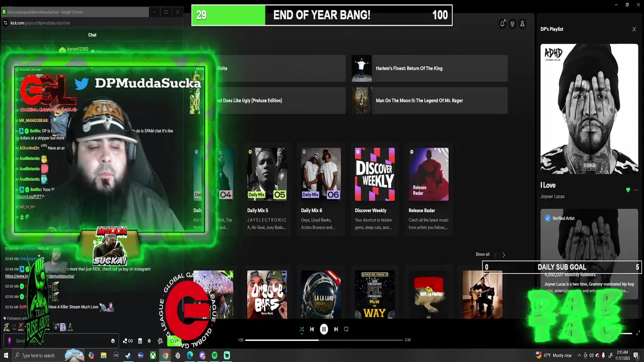The height and width of the screenshot is (362, 644).
Task: Open Microsoft Edge from taskbar
Action: [x=190, y=355]
